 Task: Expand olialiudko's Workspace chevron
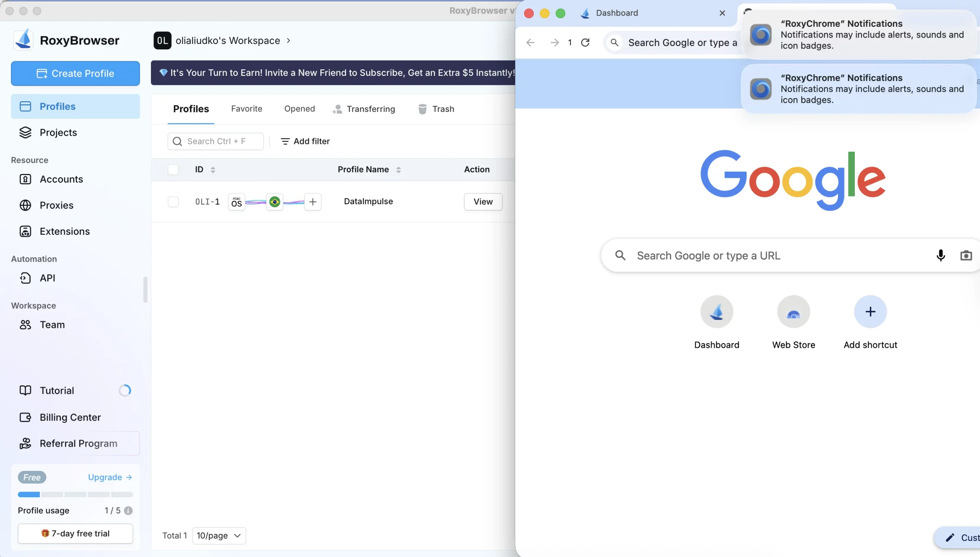click(288, 40)
